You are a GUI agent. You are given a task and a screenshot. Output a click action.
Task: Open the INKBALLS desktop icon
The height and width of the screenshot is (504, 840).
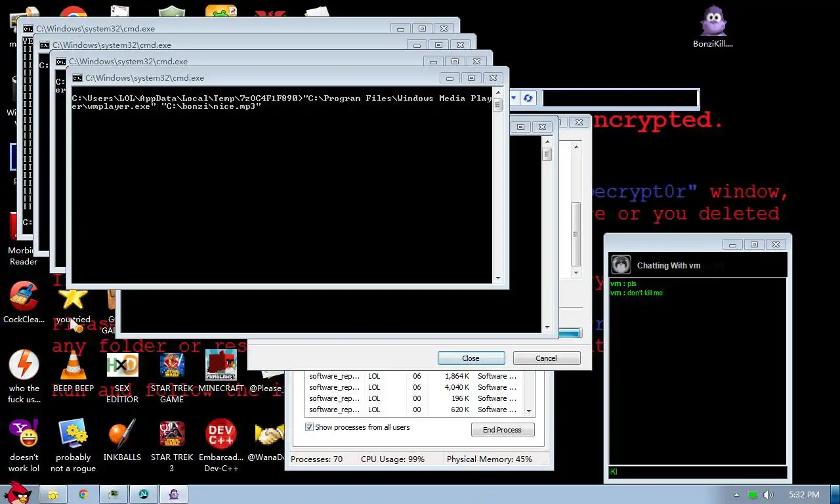point(122,440)
